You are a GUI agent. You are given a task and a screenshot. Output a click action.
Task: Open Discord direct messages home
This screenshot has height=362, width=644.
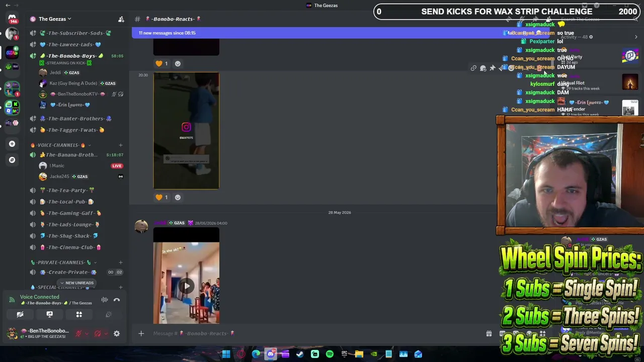(x=12, y=19)
